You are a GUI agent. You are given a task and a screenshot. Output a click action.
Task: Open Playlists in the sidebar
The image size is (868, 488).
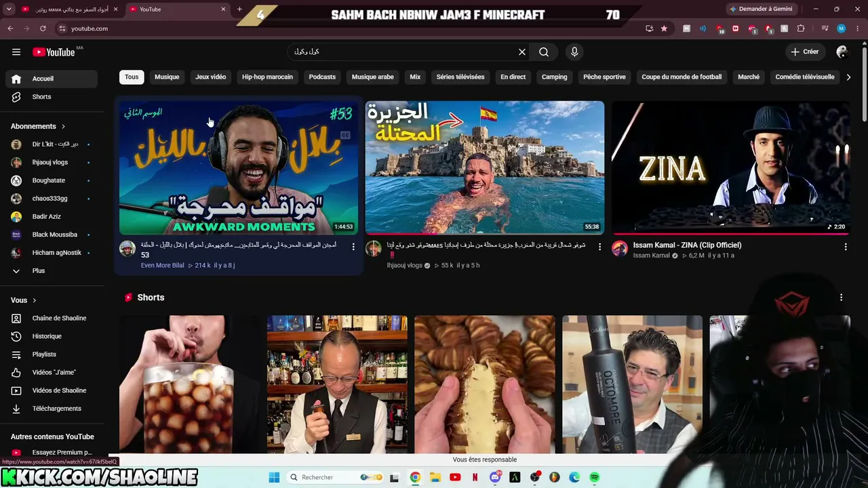tap(52, 354)
